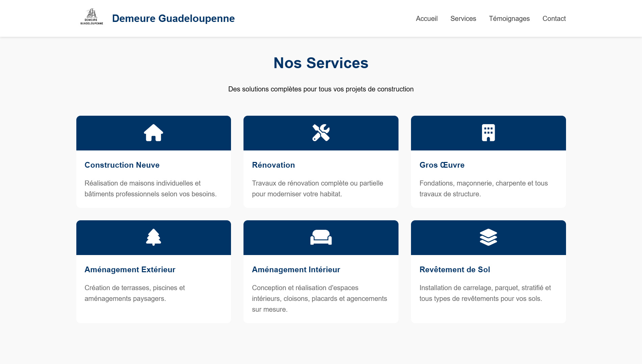This screenshot has height=364, width=642.
Task: Click description 'Installation de carrelage, parquet, stratifié'
Action: coord(485,293)
